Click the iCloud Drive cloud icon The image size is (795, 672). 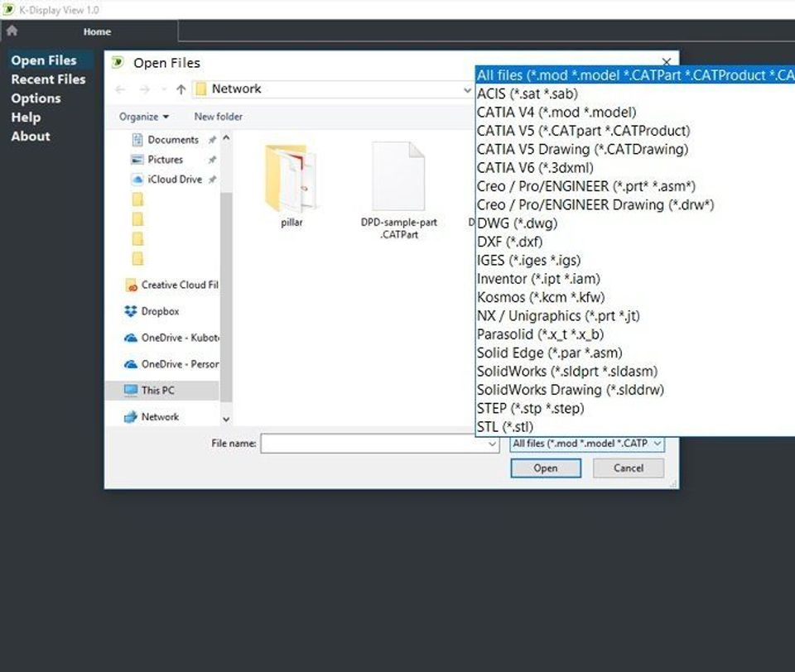(x=137, y=180)
